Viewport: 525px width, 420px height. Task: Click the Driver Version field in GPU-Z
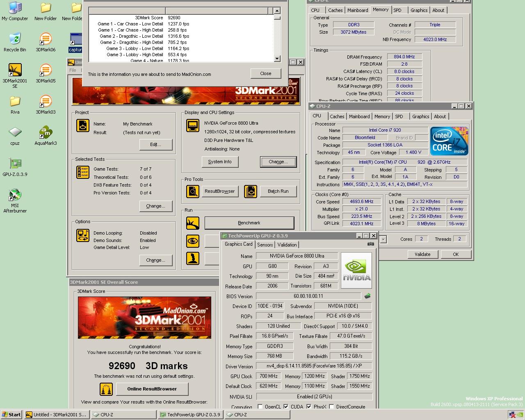tap(314, 366)
